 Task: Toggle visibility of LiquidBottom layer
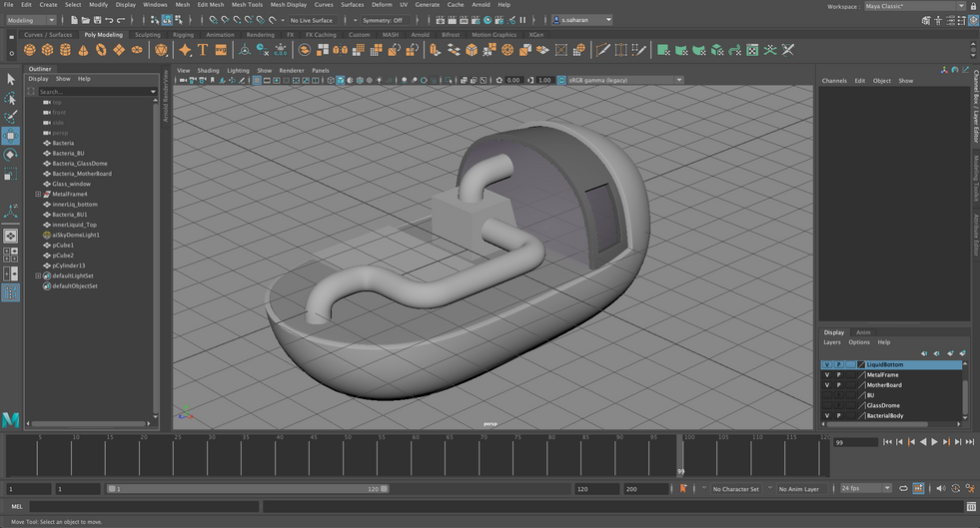(827, 364)
